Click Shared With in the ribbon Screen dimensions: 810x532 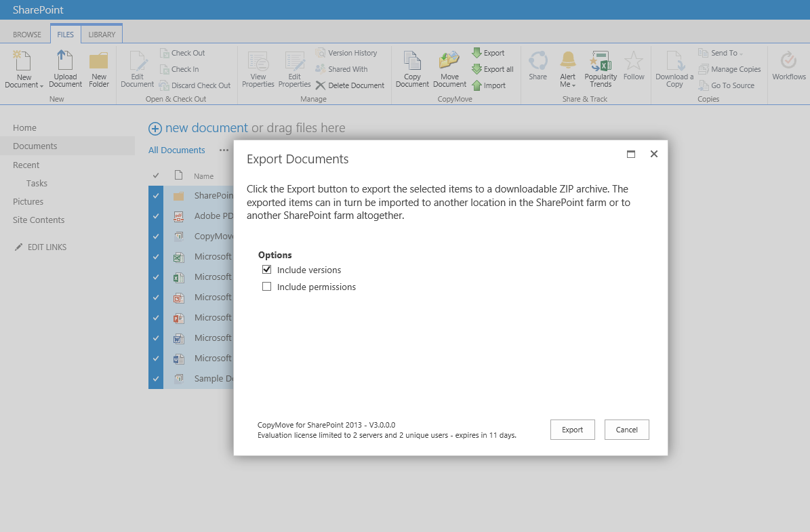342,69
